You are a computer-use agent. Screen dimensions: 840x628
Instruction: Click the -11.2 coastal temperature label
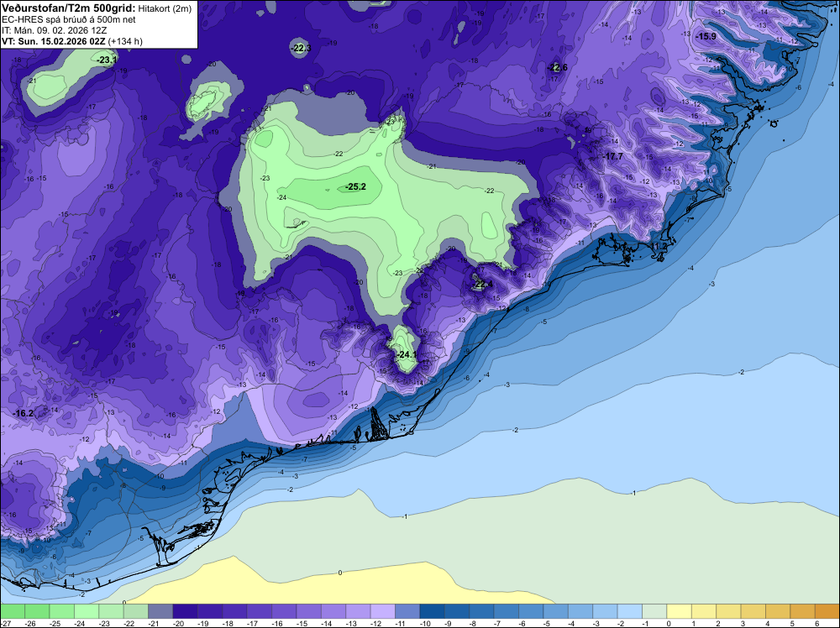(x=658, y=246)
